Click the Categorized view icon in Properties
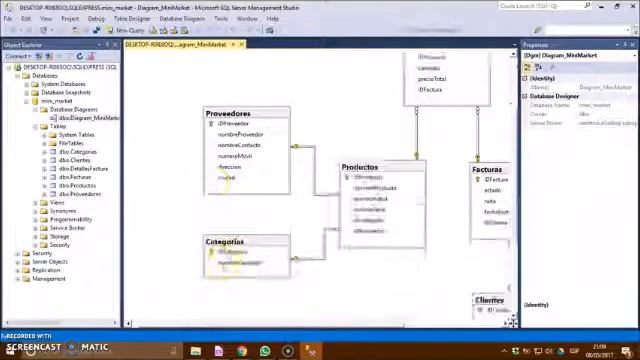 [528, 67]
